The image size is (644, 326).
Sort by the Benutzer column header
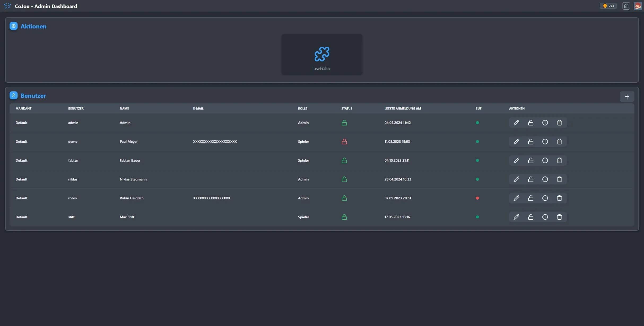point(76,108)
